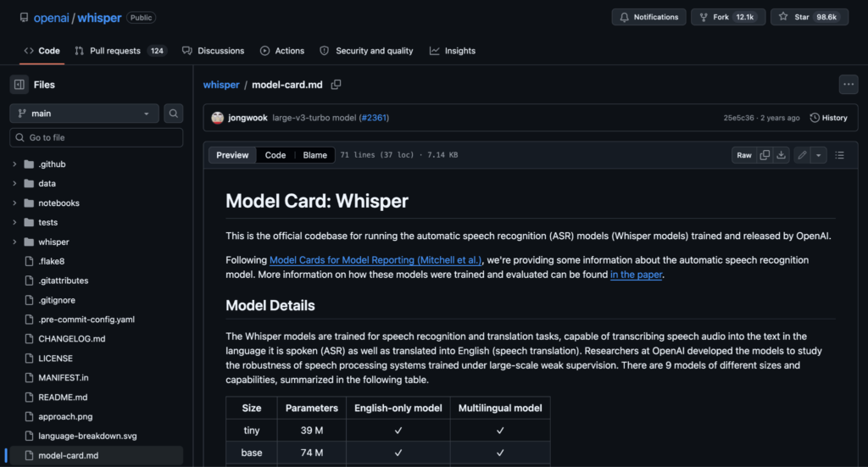Viewport: 868px width, 467px height.
Task: Open .gitattributes in file tree
Action: 63,281
